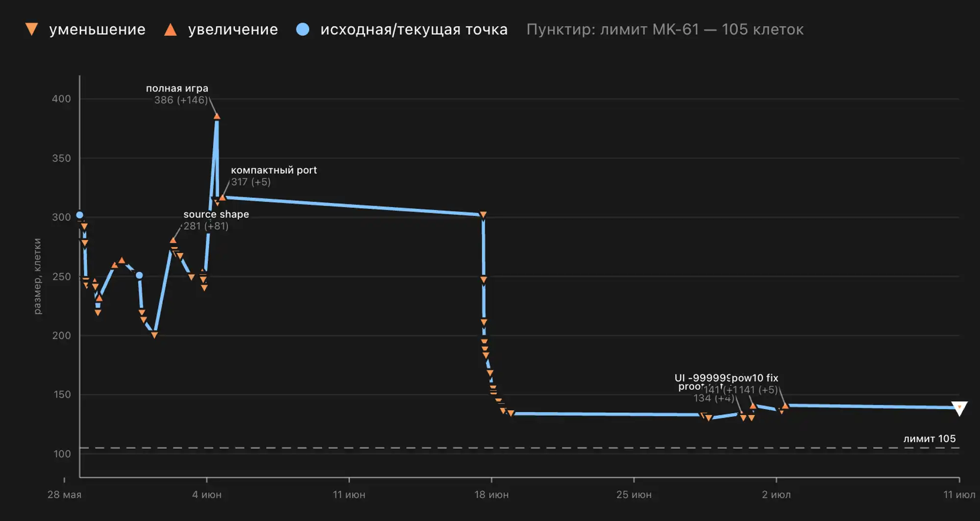Click the '317 (+5)' annotation value
980x521 pixels.
tap(250, 182)
